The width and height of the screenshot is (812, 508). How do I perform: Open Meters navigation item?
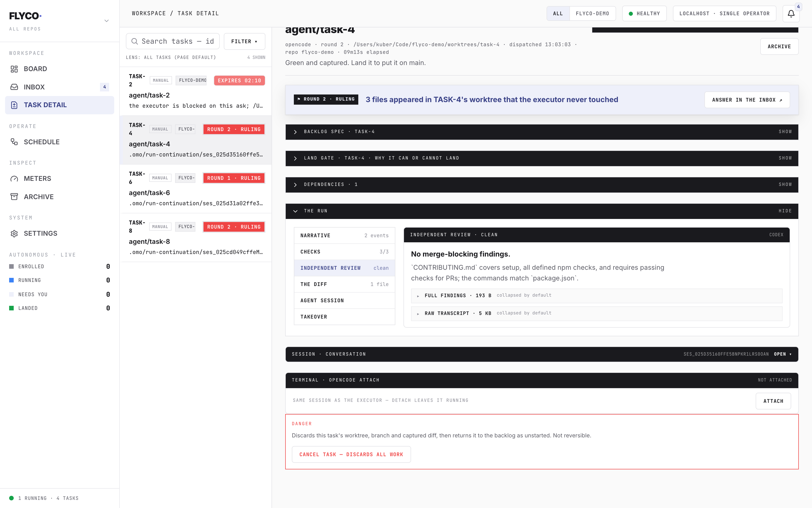click(59, 179)
